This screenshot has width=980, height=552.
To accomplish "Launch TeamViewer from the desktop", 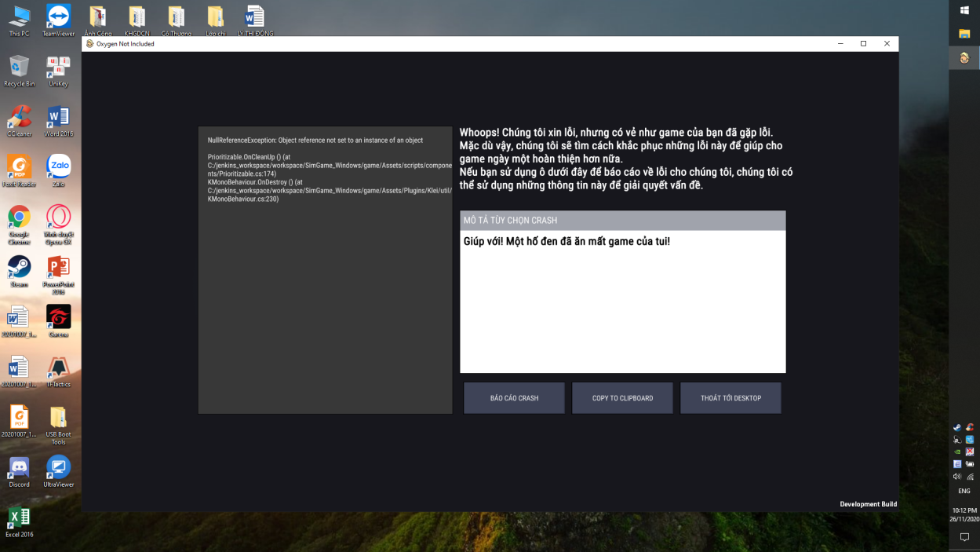I will (59, 21).
